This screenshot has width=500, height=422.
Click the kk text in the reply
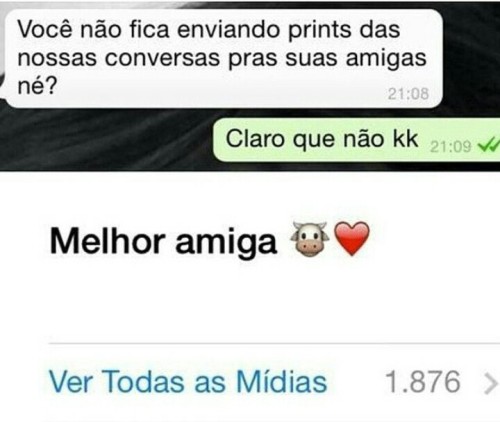[405, 139]
